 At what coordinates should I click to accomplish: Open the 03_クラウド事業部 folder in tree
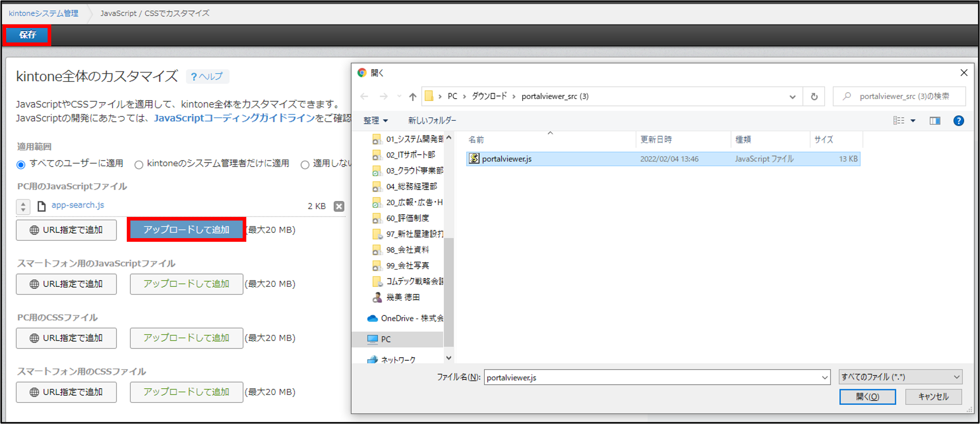408,170
